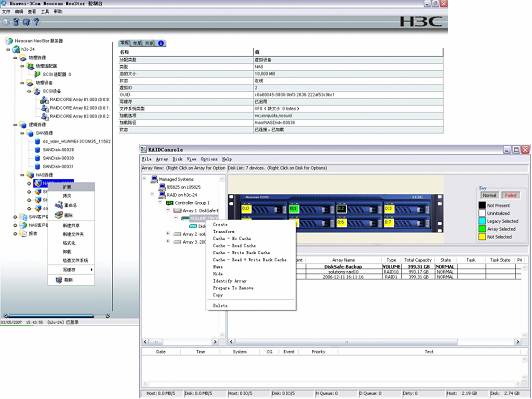Open the Help question-mark toolbar icon
Viewport: 532px width, 399px height.
click(36, 22)
